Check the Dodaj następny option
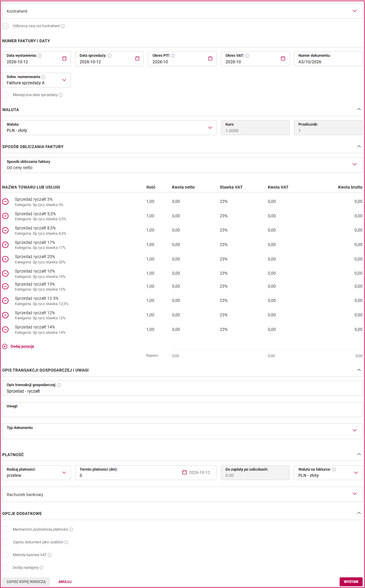365x588 pixels. point(5,568)
